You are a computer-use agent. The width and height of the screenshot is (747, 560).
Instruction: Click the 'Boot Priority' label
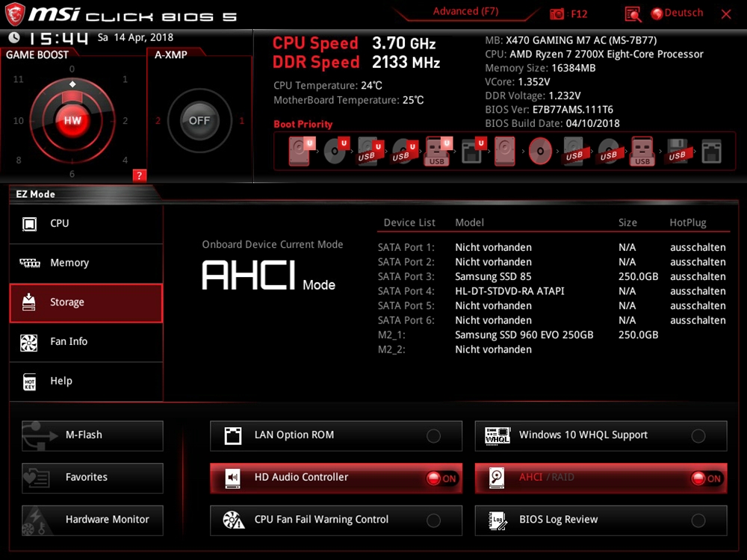(x=303, y=124)
